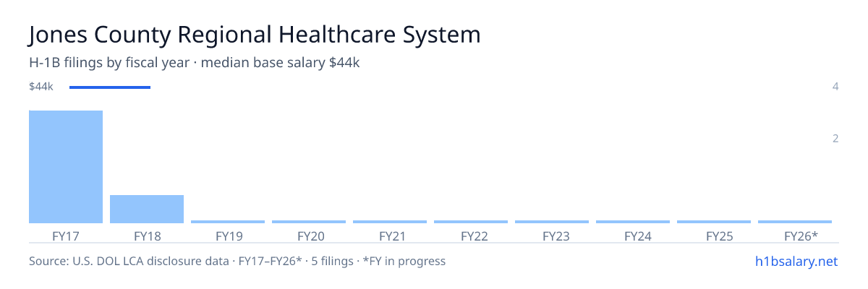Click the FY20 bar stub

click(x=309, y=222)
